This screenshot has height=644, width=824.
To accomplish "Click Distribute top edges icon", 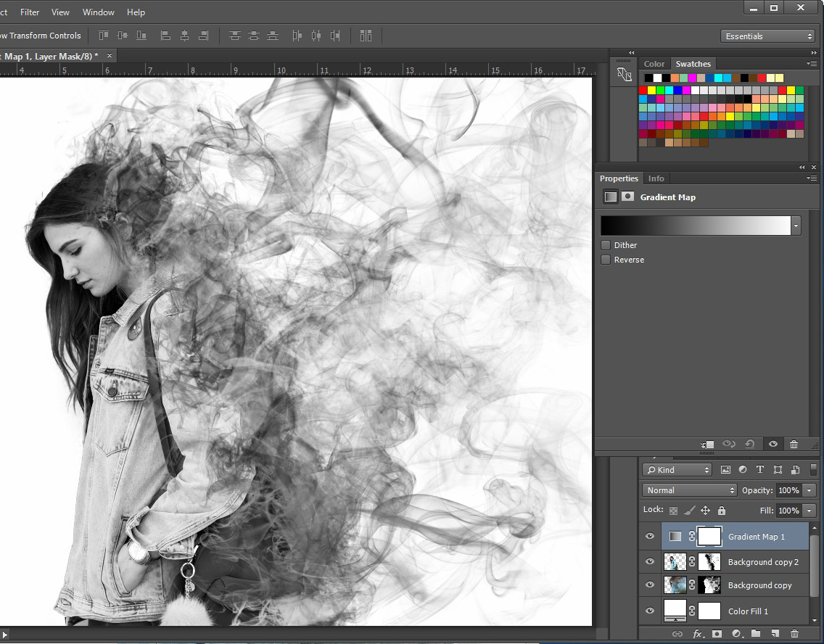I will tap(235, 36).
